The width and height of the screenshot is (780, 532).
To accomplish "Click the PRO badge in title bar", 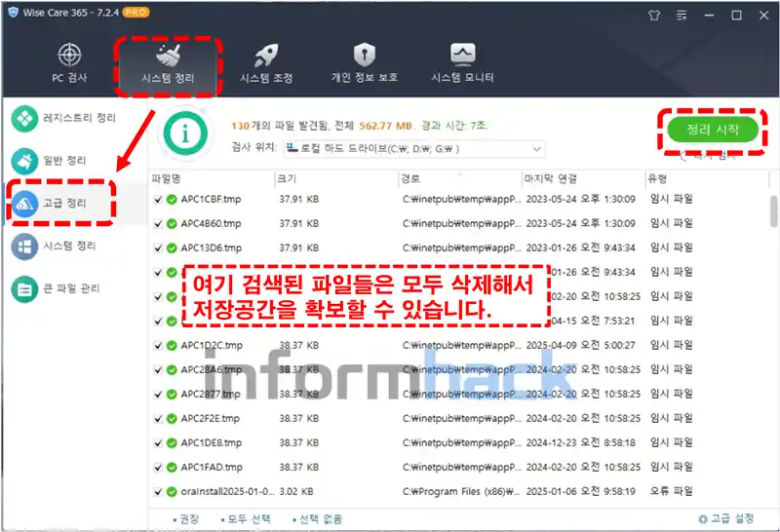I will pos(136,13).
